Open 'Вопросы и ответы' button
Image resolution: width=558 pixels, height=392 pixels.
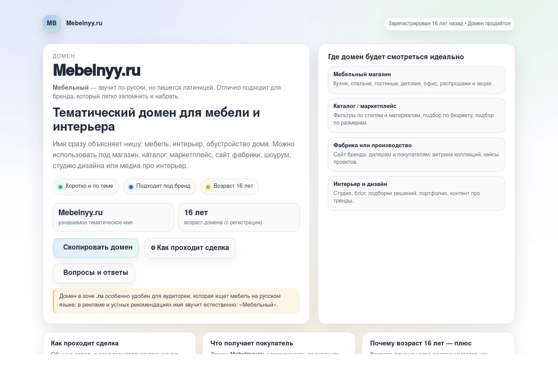(x=94, y=273)
